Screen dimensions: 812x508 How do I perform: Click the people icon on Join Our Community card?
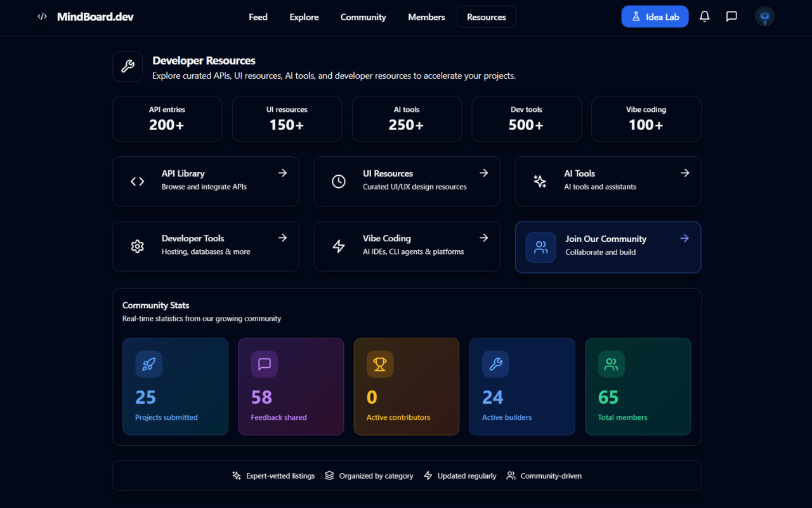(540, 248)
